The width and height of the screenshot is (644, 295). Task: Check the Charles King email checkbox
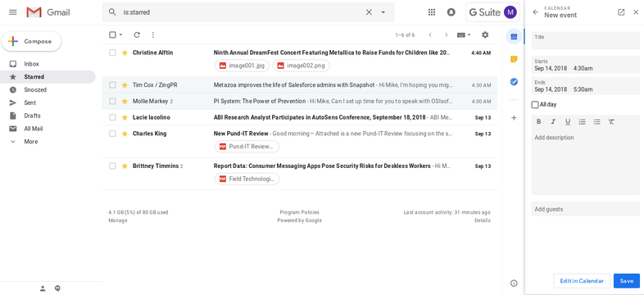tap(112, 134)
